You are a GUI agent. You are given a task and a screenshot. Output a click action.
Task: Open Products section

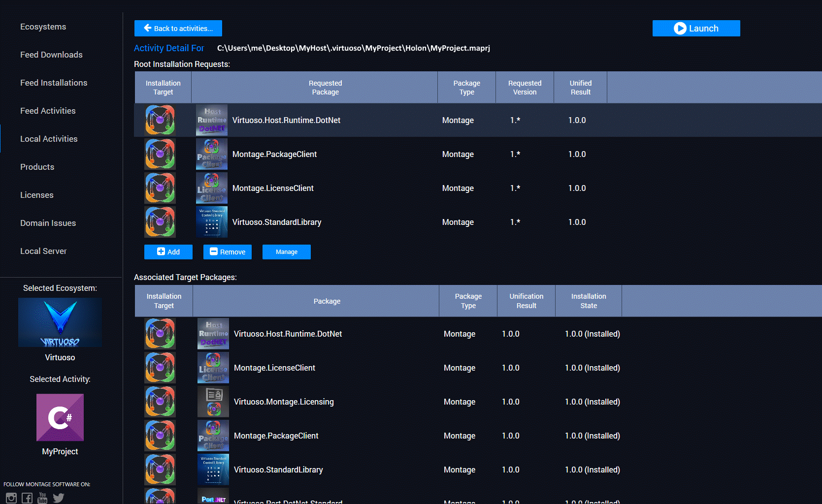[x=37, y=167]
